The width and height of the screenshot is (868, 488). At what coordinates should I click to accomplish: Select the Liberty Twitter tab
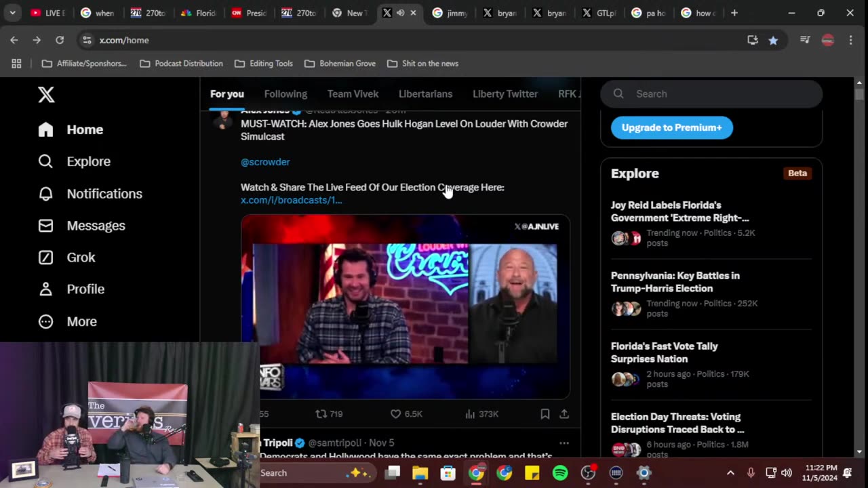505,94
